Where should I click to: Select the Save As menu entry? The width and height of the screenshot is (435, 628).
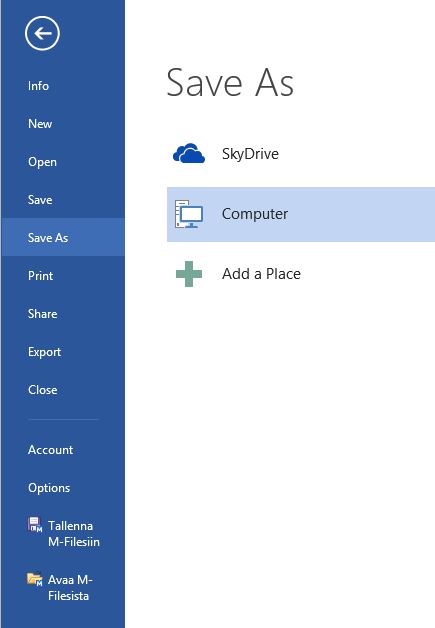[x=62, y=238]
